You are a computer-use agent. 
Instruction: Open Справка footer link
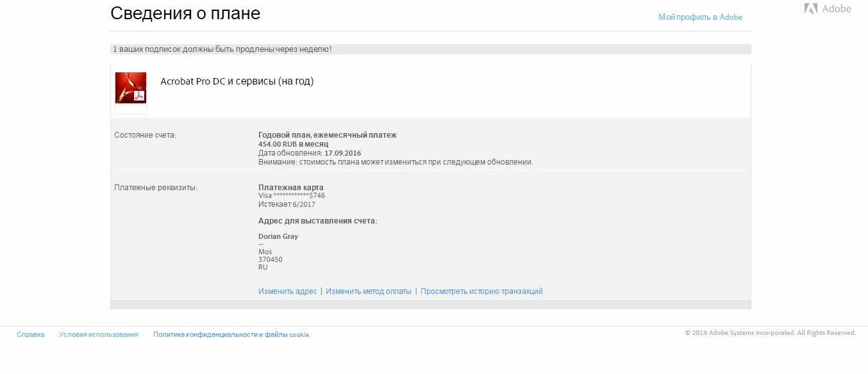pyautogui.click(x=31, y=334)
